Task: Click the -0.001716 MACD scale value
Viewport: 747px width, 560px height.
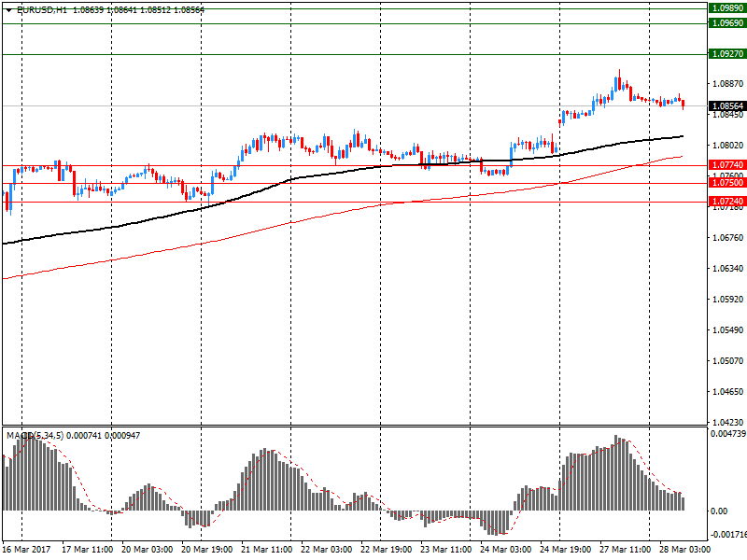Action: point(727,535)
